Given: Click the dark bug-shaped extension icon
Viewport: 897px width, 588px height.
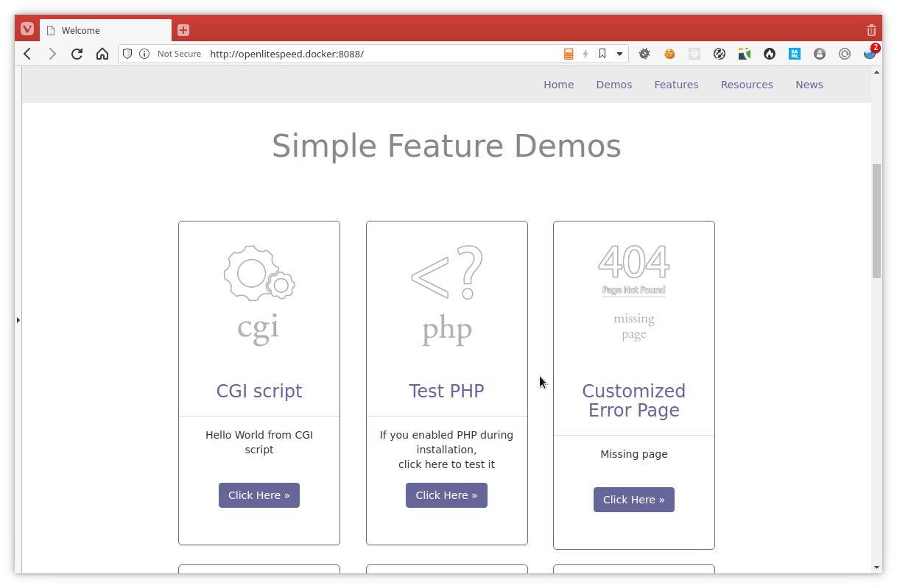Looking at the screenshot, I should click(644, 53).
